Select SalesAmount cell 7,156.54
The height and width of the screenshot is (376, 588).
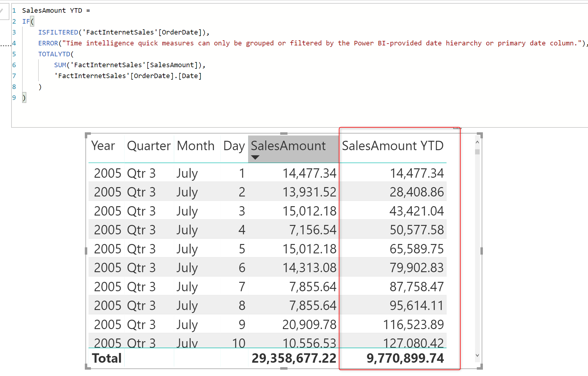click(x=313, y=230)
